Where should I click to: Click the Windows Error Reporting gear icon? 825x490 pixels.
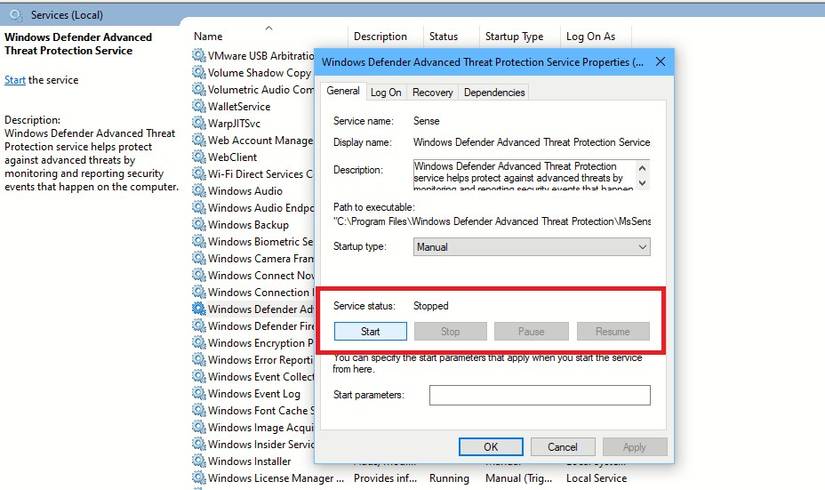coord(199,359)
